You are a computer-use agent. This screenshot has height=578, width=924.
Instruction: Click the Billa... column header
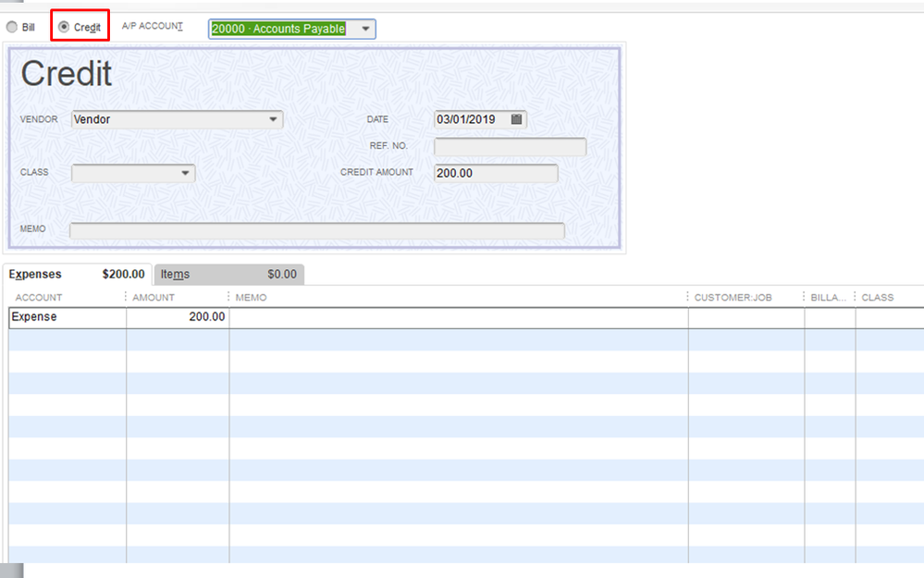[x=829, y=297]
